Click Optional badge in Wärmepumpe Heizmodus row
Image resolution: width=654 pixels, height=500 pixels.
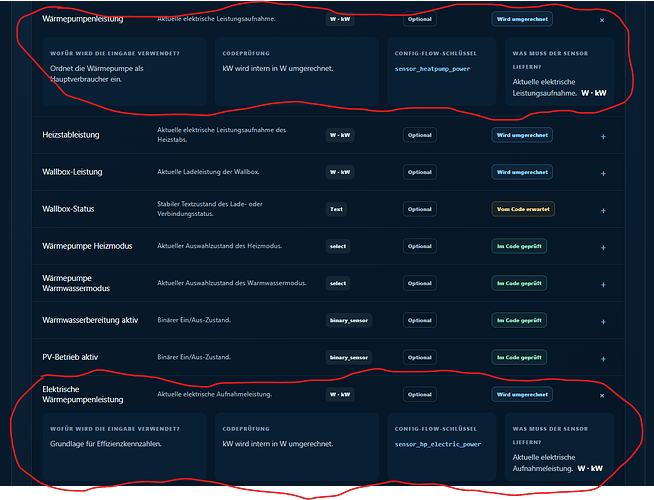(x=420, y=246)
